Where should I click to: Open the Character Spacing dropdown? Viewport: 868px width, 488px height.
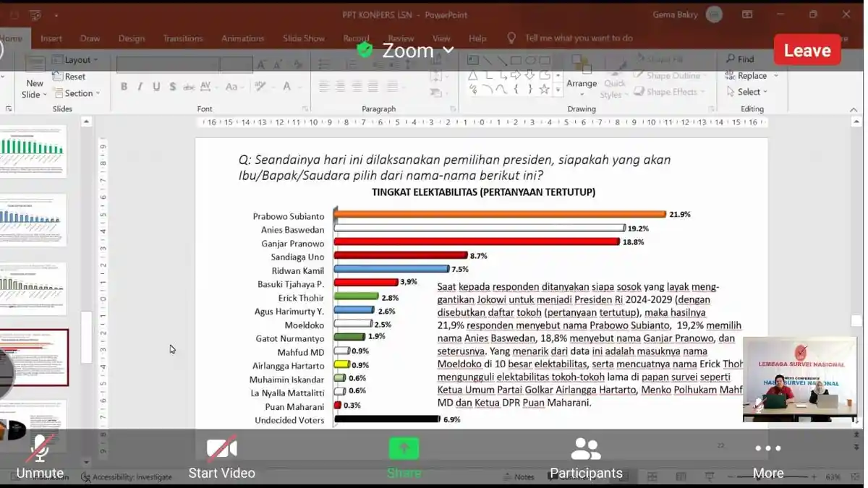tap(208, 87)
